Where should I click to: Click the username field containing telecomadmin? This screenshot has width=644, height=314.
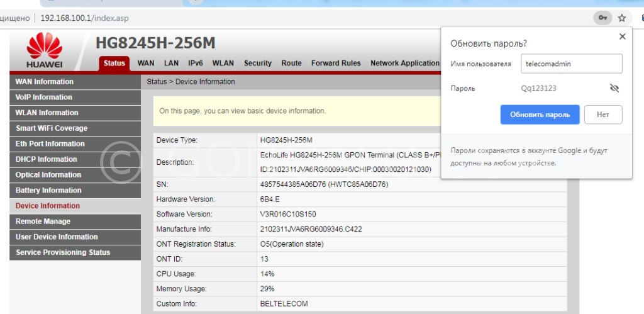[x=571, y=64]
